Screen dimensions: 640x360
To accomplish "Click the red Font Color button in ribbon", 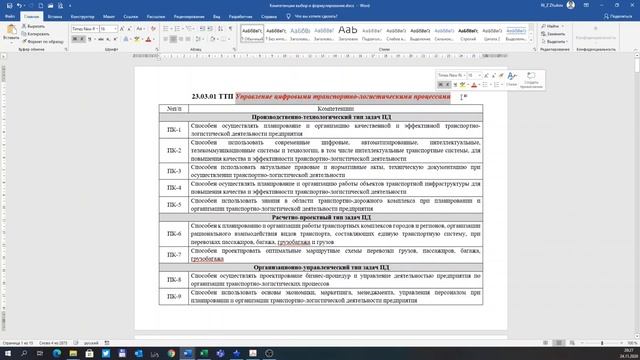I will tap(148, 39).
